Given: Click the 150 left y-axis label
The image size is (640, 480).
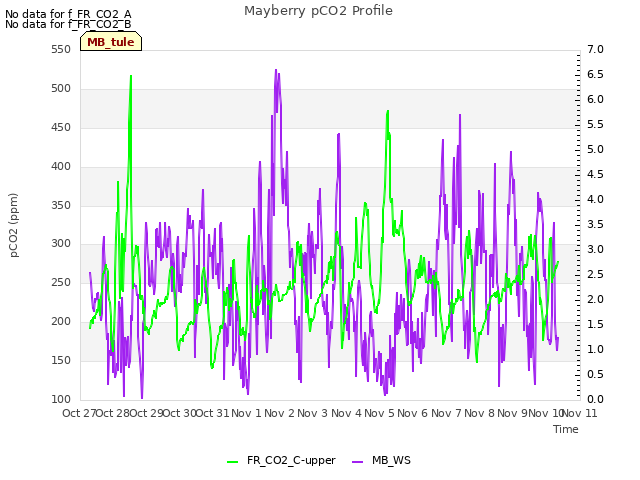Looking at the screenshot, I should coord(61,360).
